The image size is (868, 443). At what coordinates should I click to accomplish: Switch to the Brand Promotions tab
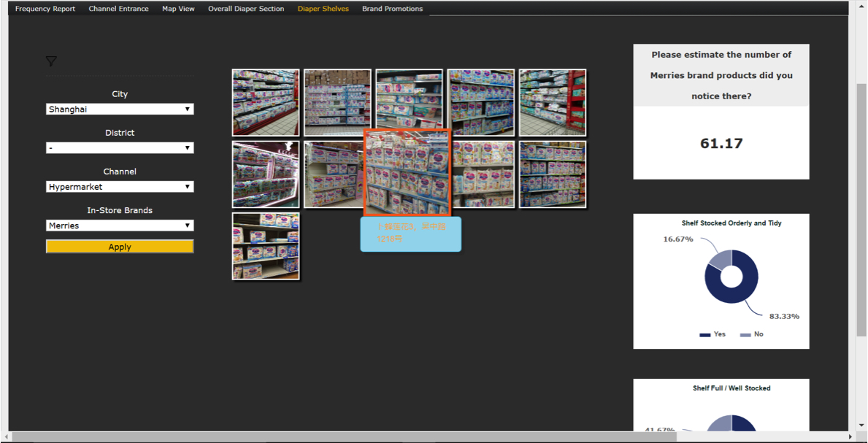click(x=393, y=9)
